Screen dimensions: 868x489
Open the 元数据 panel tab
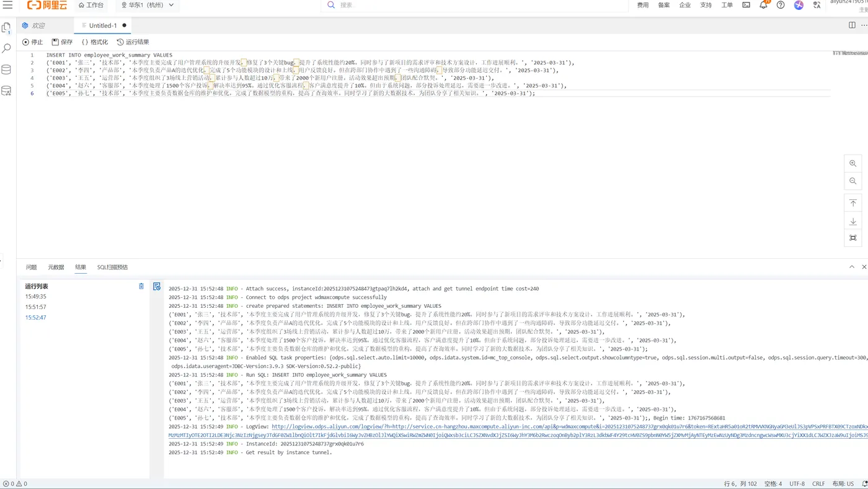tap(56, 267)
